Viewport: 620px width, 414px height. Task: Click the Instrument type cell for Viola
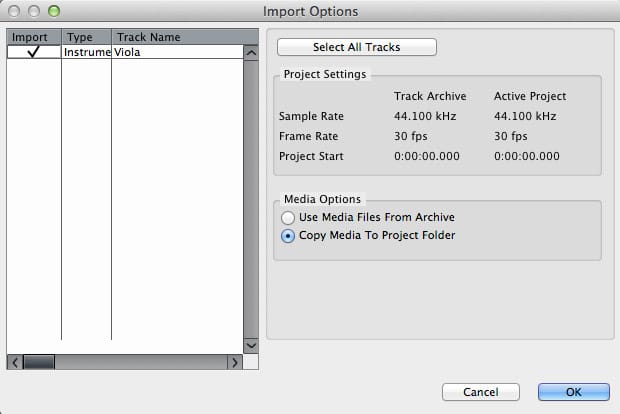pos(86,52)
